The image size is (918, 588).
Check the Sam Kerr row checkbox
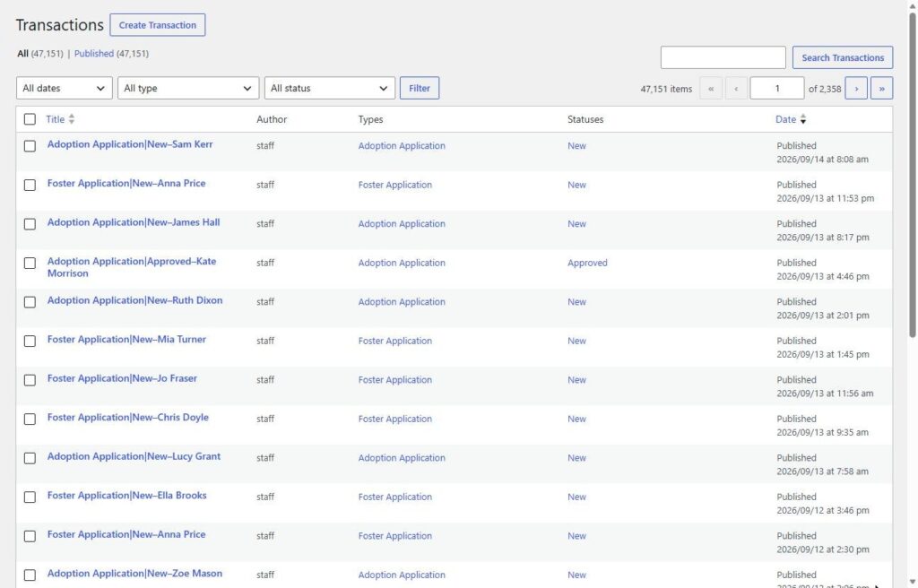coord(30,146)
